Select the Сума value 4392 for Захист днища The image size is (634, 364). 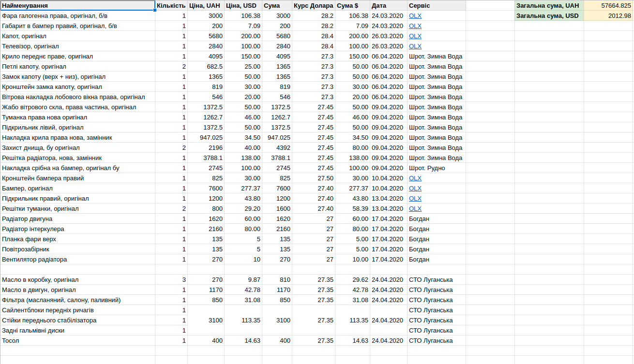(x=277, y=147)
